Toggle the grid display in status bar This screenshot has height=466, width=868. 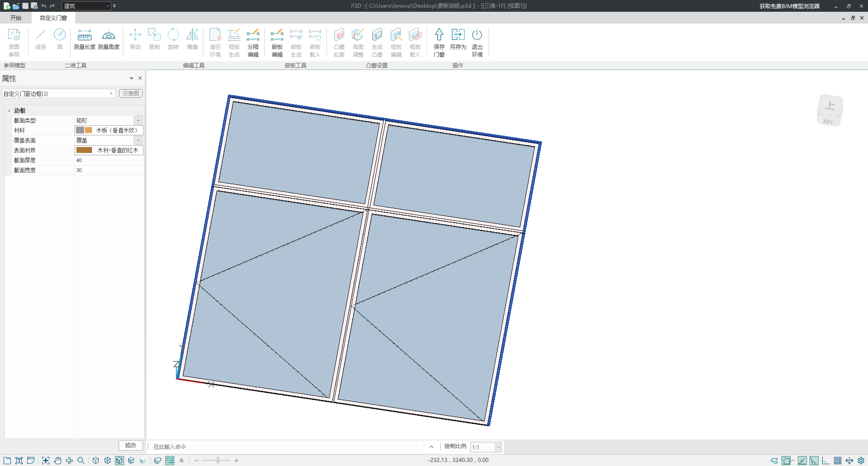point(838,461)
